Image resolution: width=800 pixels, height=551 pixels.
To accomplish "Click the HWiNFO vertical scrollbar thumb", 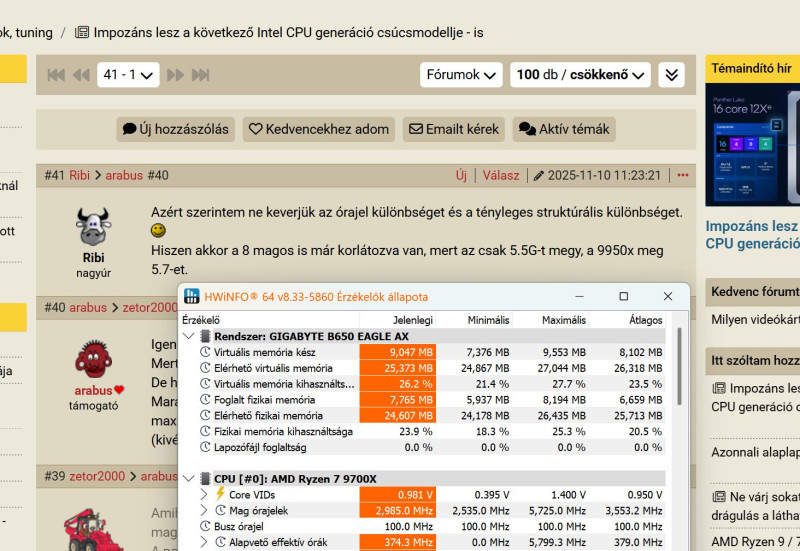I will [x=679, y=366].
